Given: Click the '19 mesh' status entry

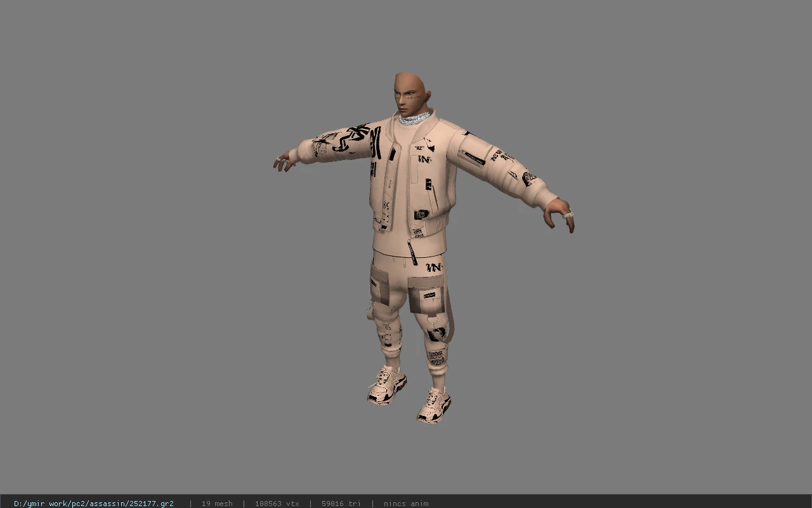Looking at the screenshot, I should click(217, 504).
